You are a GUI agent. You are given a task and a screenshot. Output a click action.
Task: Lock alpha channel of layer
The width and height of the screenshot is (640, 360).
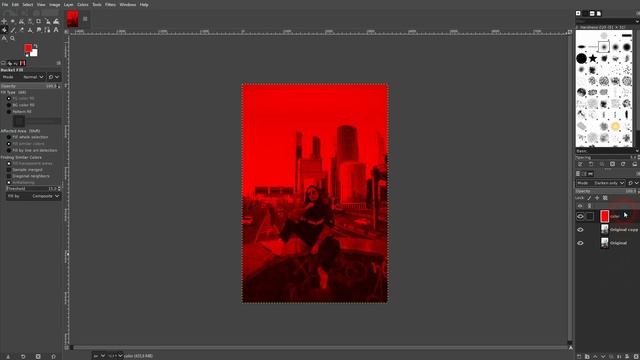(x=605, y=198)
